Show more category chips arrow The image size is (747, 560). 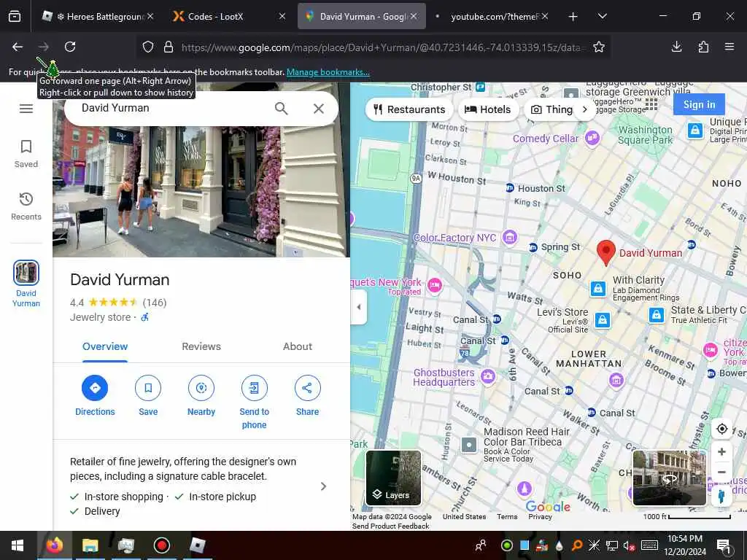pos(585,109)
